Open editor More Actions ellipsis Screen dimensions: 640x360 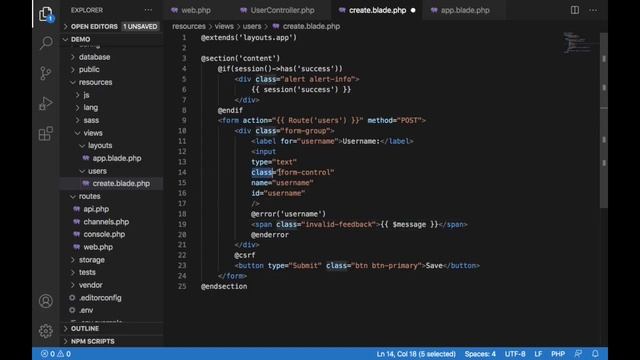[x=593, y=10]
